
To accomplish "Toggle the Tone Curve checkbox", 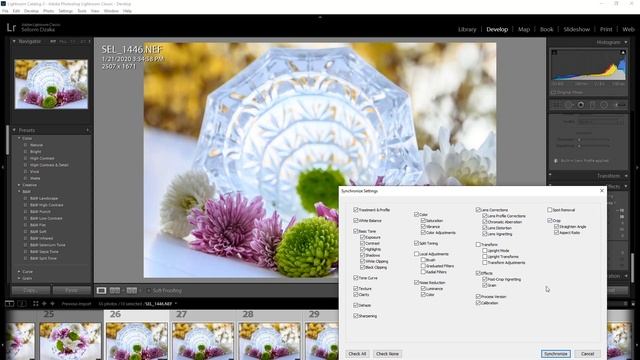I will 356,278.
